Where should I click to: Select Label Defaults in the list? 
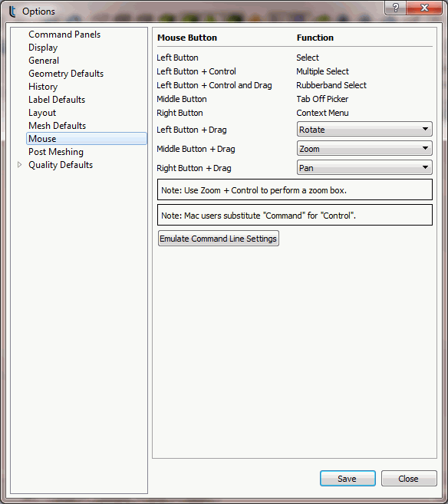(x=57, y=100)
